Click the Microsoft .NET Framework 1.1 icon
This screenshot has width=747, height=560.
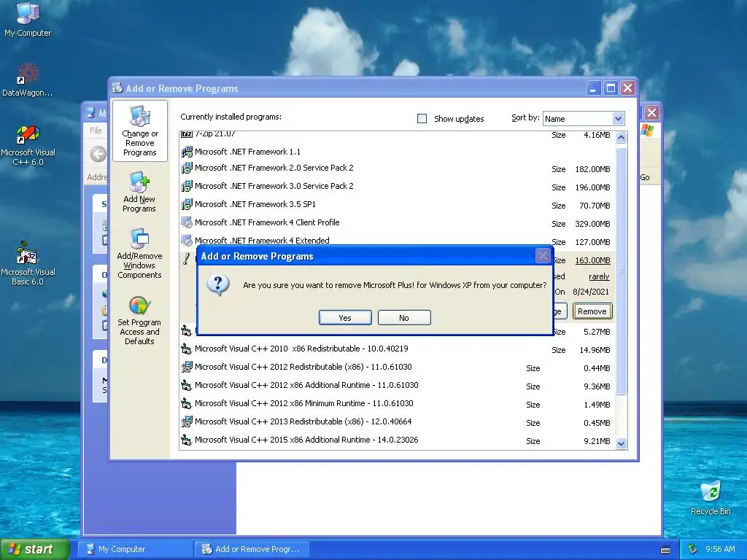tap(187, 152)
